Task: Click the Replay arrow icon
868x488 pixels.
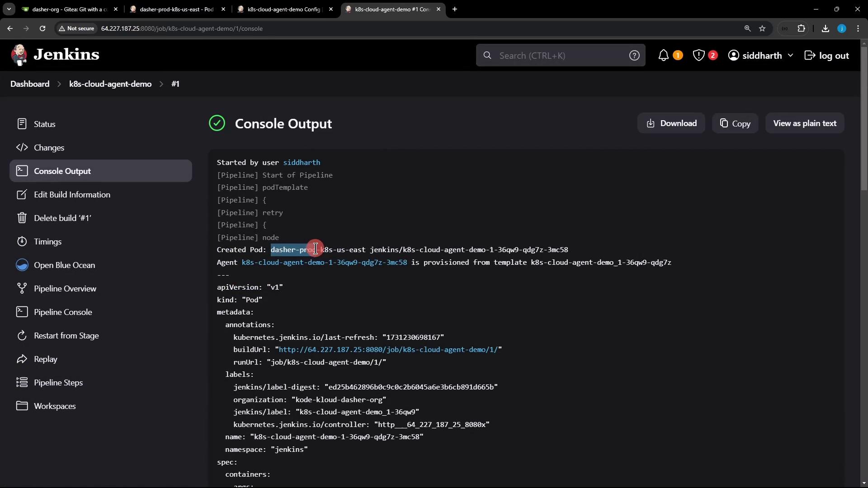Action: (x=22, y=359)
